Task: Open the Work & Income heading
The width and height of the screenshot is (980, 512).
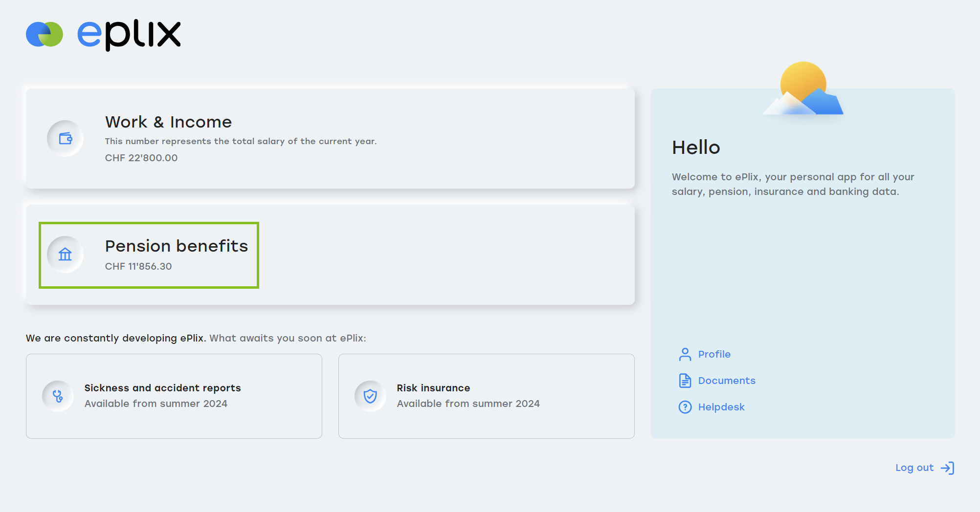Action: (x=168, y=122)
